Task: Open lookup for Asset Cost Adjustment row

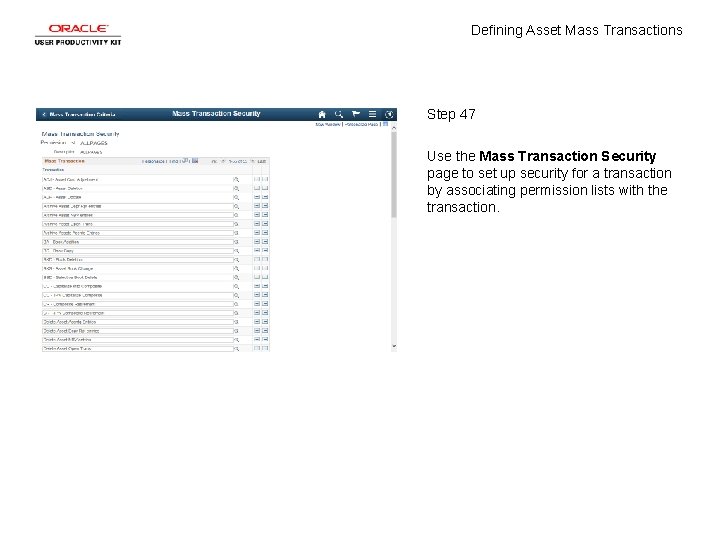Action: [x=236, y=180]
